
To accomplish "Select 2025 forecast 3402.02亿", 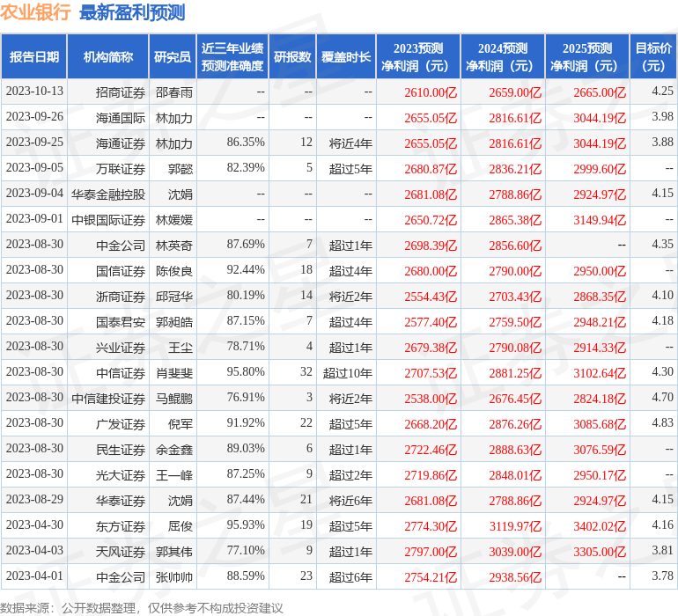I will tap(600, 526).
